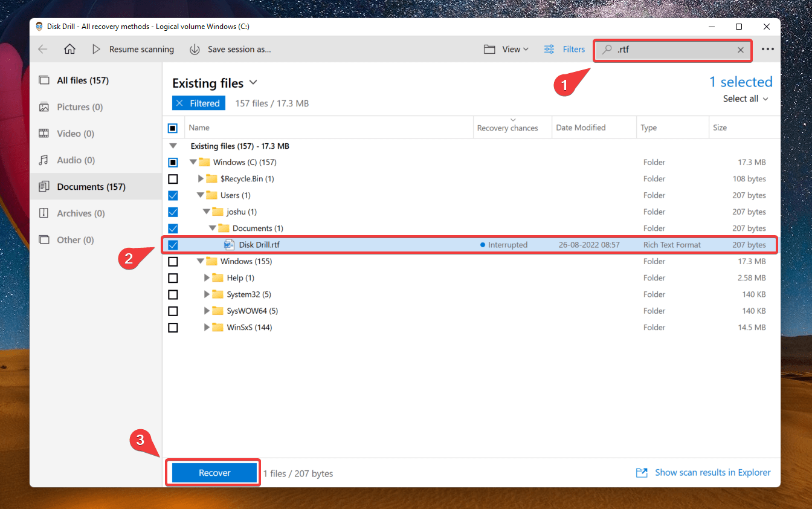Click the View folder icon
Screen dimensions: 812x509
[489, 50]
